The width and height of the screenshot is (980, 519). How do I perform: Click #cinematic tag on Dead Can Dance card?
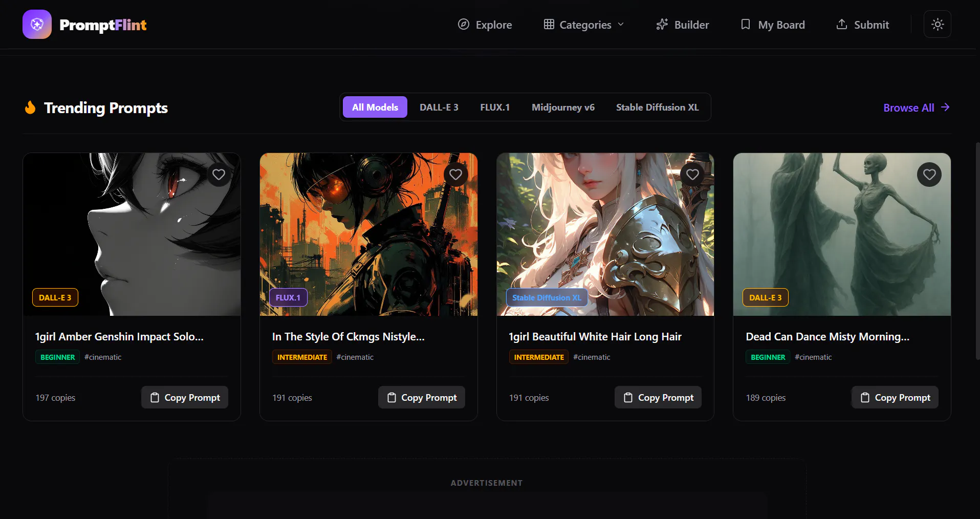tap(813, 357)
